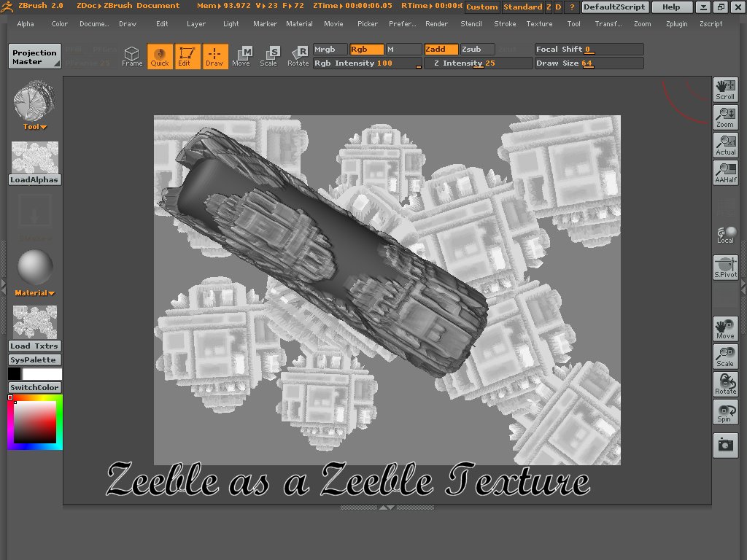This screenshot has height=560, width=747.
Task: Toggle the Quick 3D edit button
Action: click(x=160, y=57)
